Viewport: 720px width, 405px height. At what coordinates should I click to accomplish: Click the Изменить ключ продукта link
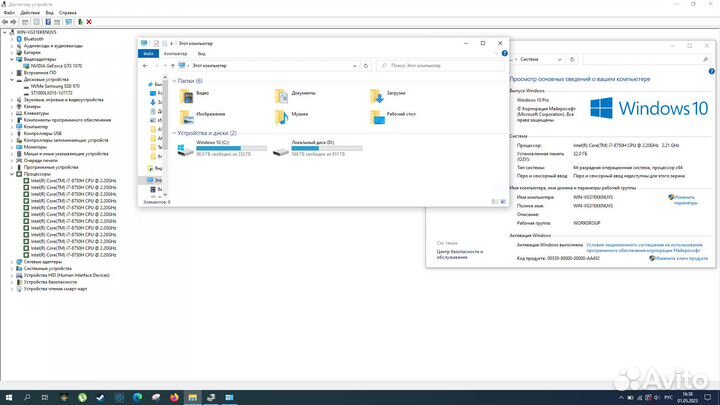[x=681, y=259]
